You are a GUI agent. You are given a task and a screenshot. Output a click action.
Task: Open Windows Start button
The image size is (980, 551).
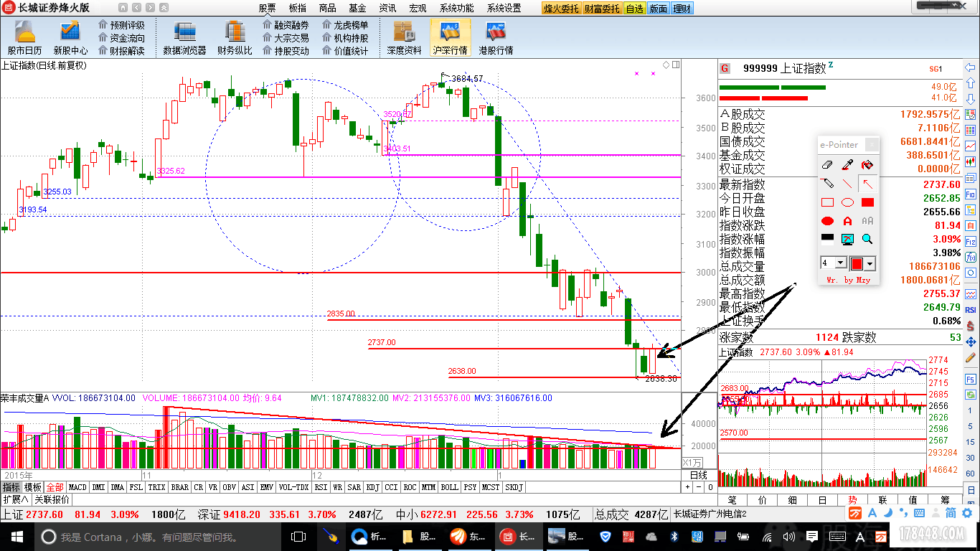coord(17,537)
